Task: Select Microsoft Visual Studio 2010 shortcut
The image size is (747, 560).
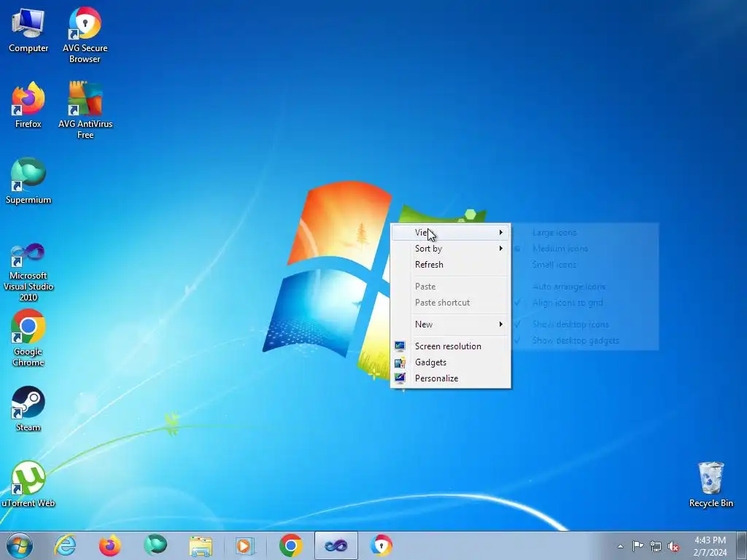Action: [28, 273]
